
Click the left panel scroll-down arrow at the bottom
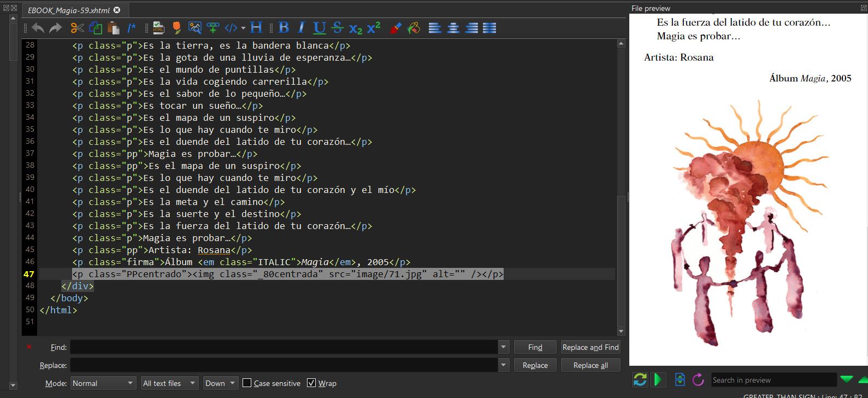coord(13,385)
